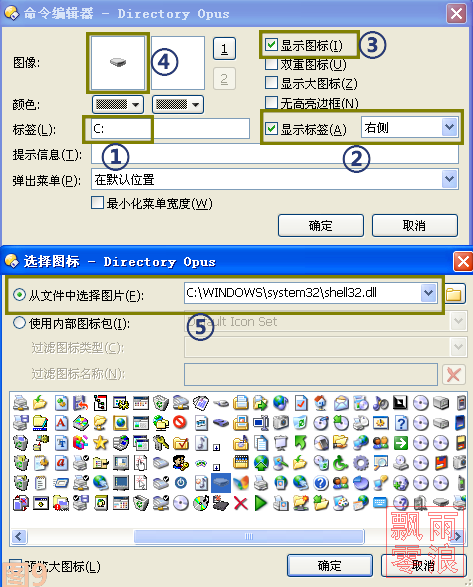Confirm with 确定 in 命令编辑器 window
Screen dimensions: 473x587
(321, 226)
